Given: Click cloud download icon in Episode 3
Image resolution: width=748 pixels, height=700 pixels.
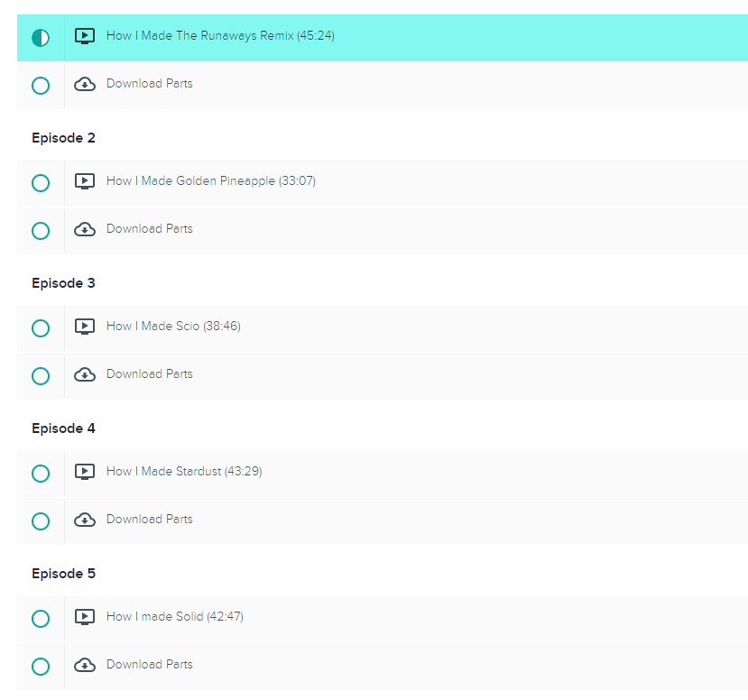Looking at the screenshot, I should 85,374.
